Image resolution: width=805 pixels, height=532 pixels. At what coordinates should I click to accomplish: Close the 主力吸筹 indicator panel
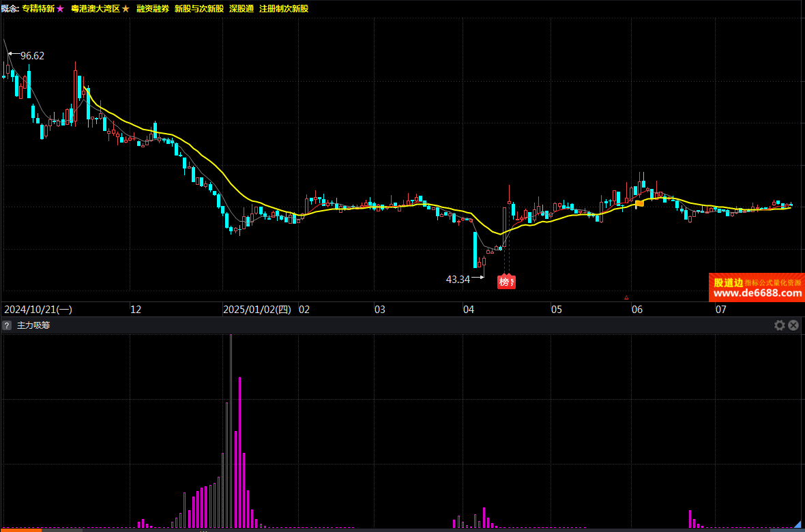tap(793, 325)
